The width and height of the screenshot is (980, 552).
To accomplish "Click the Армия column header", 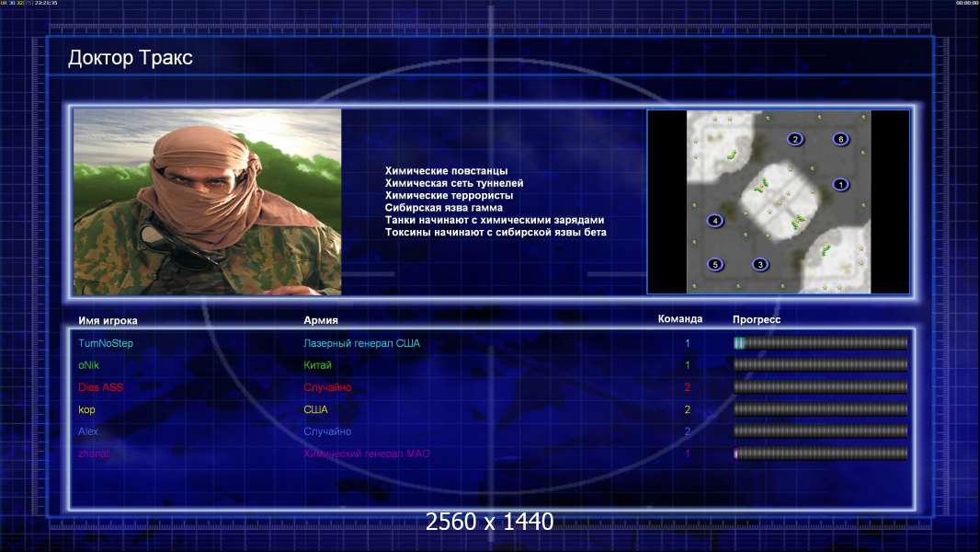I will (x=321, y=320).
